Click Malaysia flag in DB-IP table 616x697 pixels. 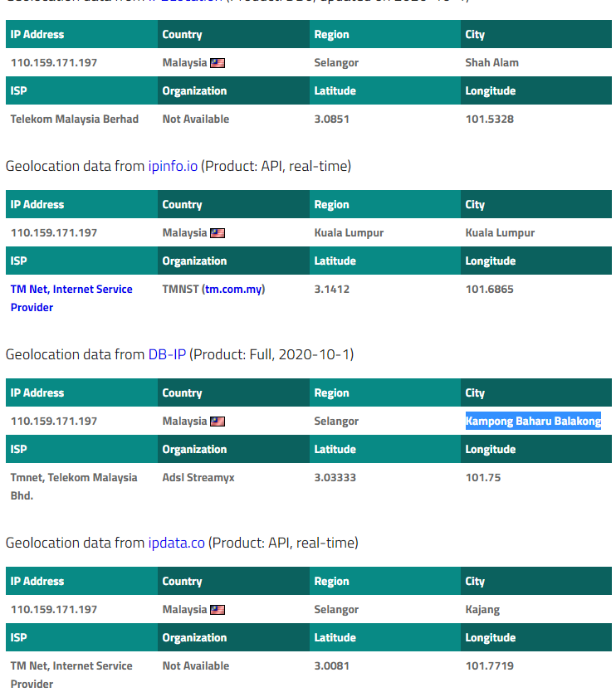(x=218, y=422)
